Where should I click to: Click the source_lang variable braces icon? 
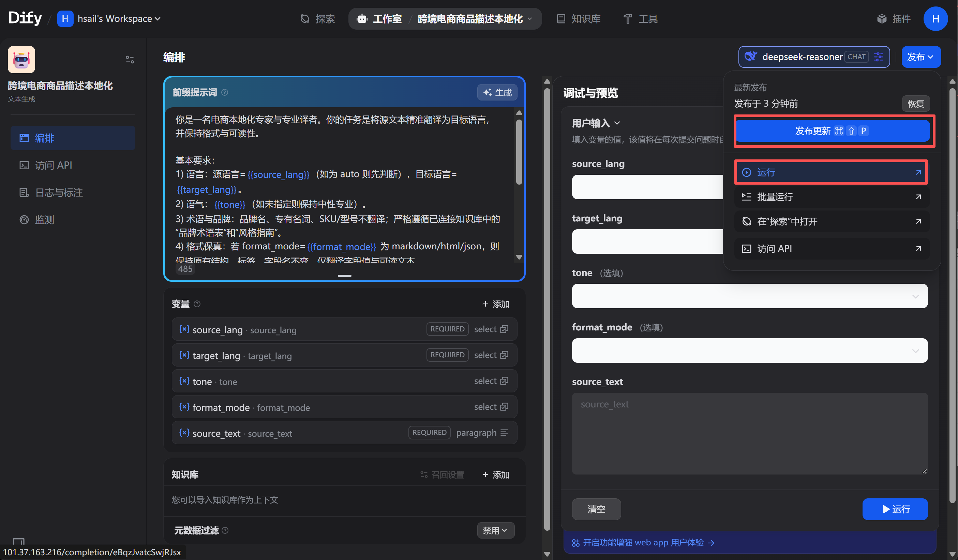pyautogui.click(x=184, y=329)
